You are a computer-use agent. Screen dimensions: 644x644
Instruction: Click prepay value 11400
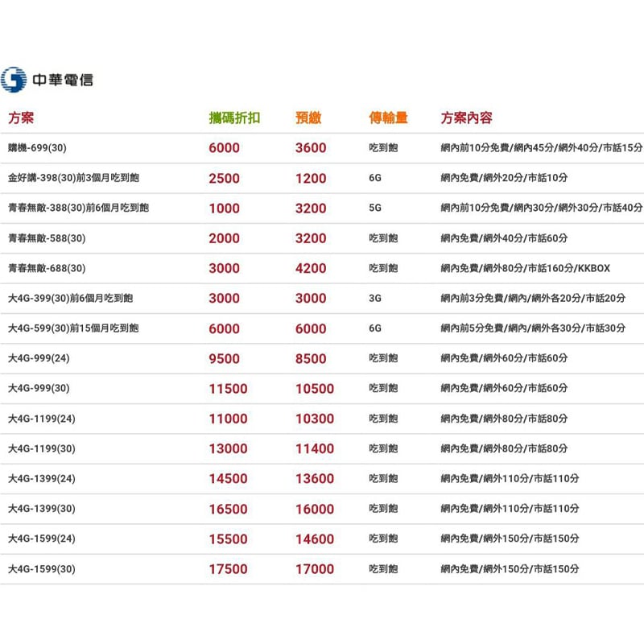click(x=315, y=448)
